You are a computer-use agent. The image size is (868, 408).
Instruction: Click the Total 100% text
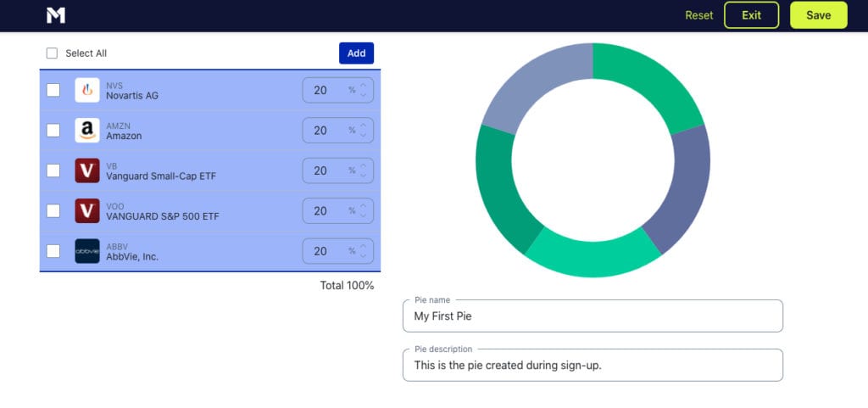pyautogui.click(x=347, y=286)
